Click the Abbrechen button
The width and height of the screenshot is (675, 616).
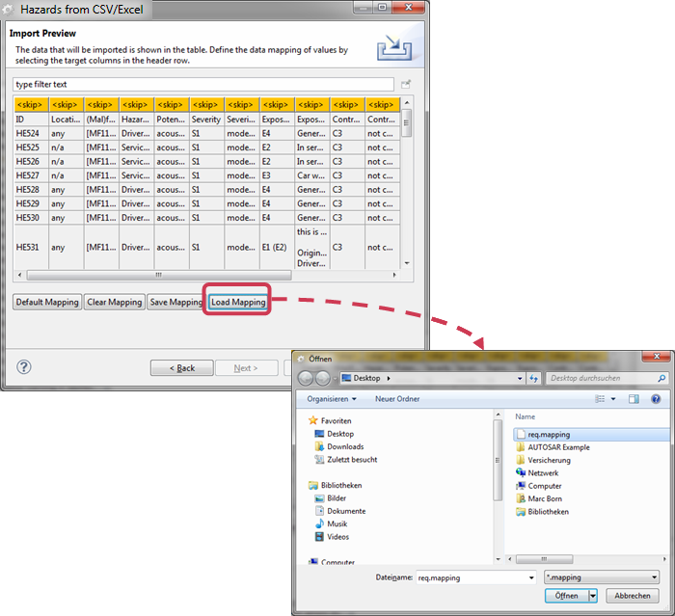(x=633, y=596)
